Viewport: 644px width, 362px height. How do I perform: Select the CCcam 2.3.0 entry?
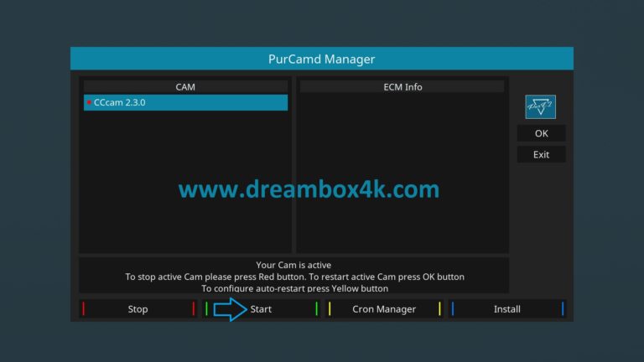click(185, 102)
